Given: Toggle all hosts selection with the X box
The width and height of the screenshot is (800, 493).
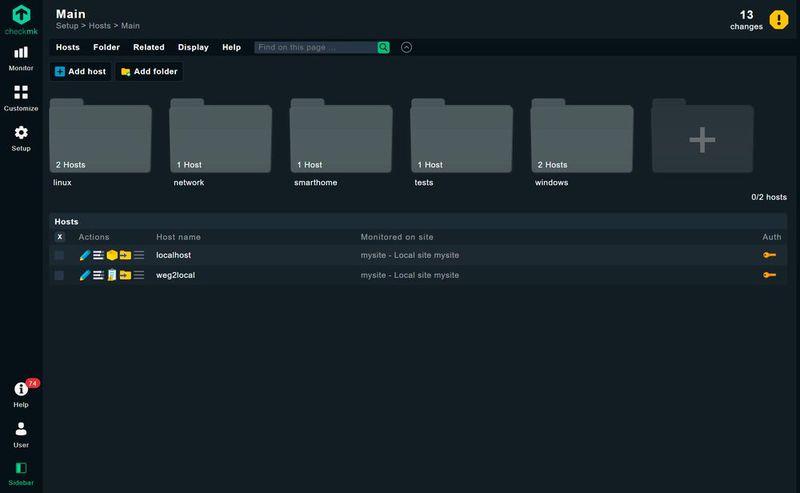Looking at the screenshot, I should (60, 237).
